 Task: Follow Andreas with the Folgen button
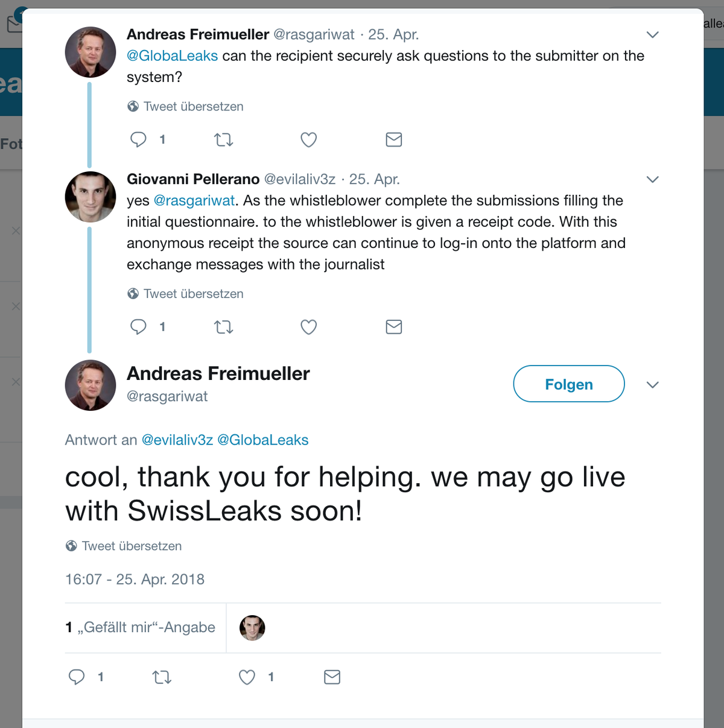pyautogui.click(x=569, y=384)
